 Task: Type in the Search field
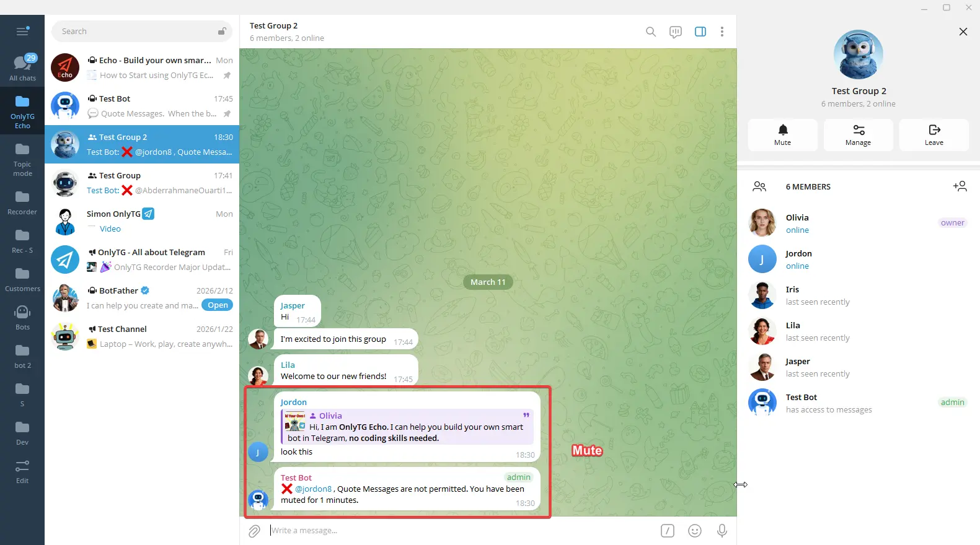[x=136, y=32]
